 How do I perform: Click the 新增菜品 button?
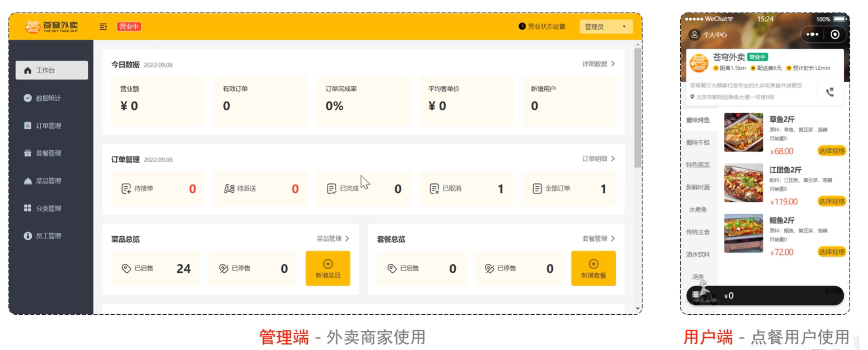pos(328,268)
